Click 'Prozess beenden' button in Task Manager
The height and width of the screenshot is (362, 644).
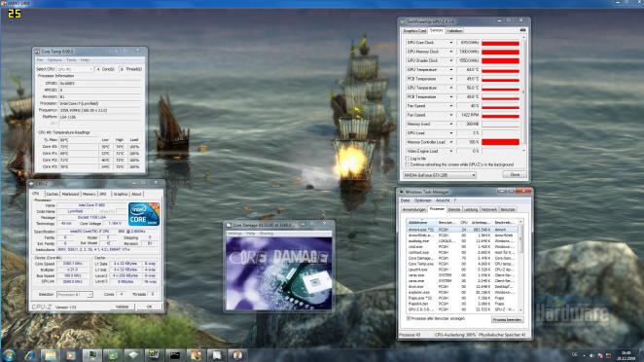click(x=508, y=319)
